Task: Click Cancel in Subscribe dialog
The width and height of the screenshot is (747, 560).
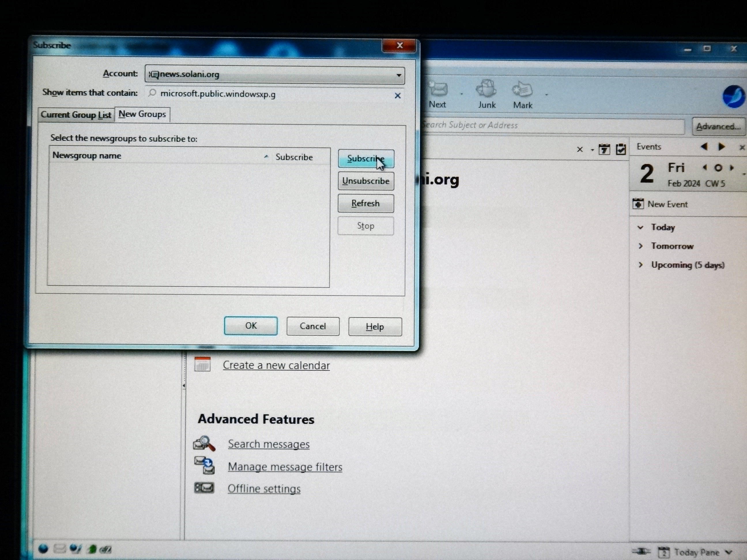Action: pyautogui.click(x=313, y=326)
